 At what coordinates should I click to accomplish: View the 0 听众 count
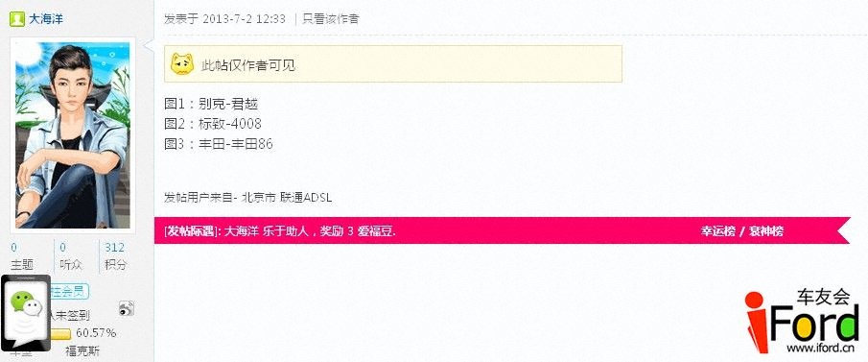pos(71,256)
